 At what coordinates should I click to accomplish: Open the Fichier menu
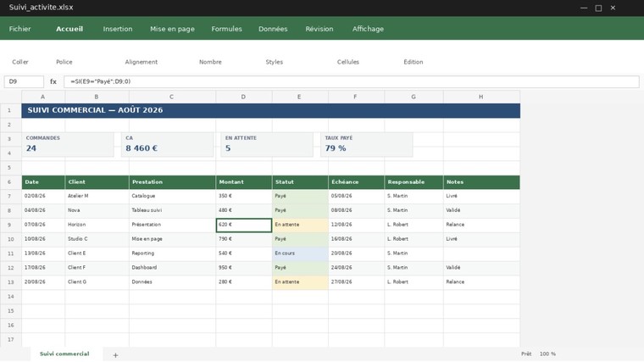pyautogui.click(x=19, y=29)
